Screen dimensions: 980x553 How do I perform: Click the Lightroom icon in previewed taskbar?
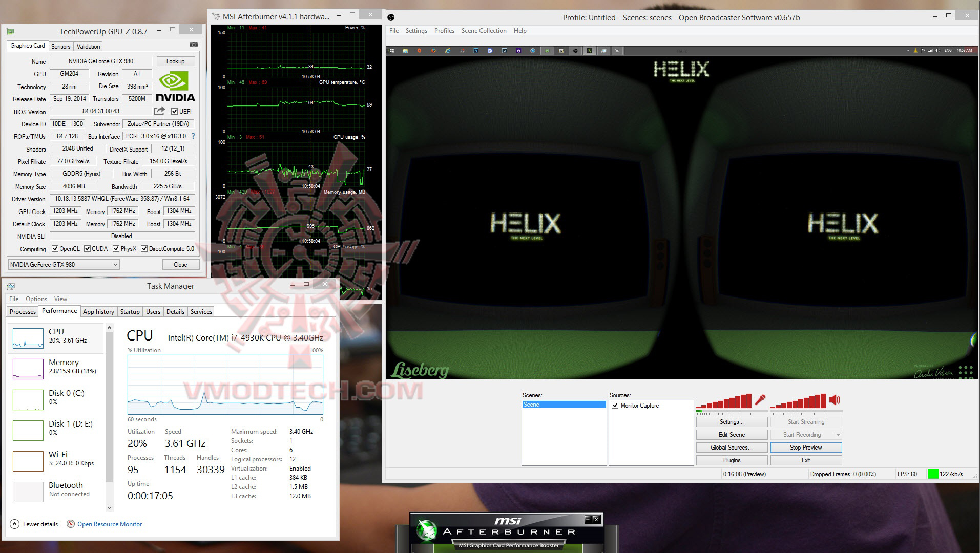tap(505, 51)
